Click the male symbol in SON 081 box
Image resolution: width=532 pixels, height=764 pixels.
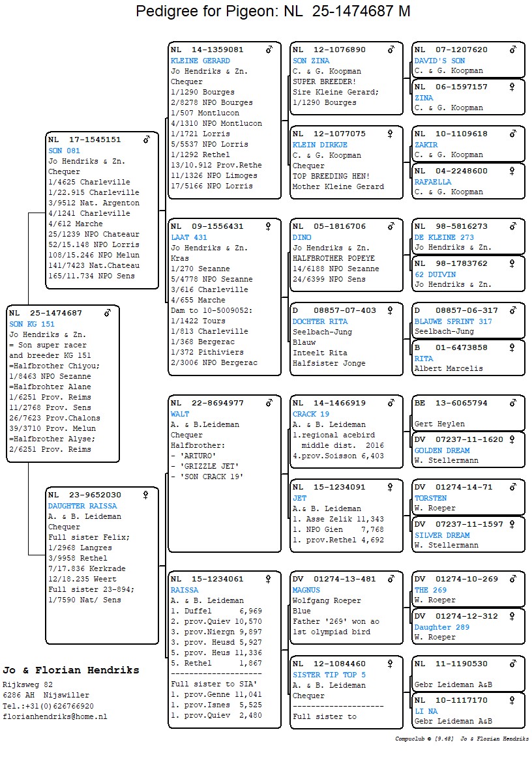tap(147, 140)
